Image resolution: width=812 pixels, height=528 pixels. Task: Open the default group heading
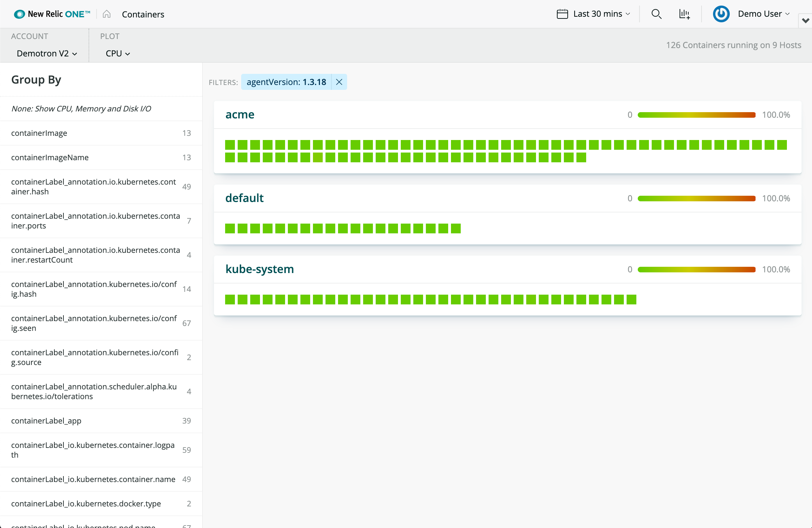(x=244, y=198)
